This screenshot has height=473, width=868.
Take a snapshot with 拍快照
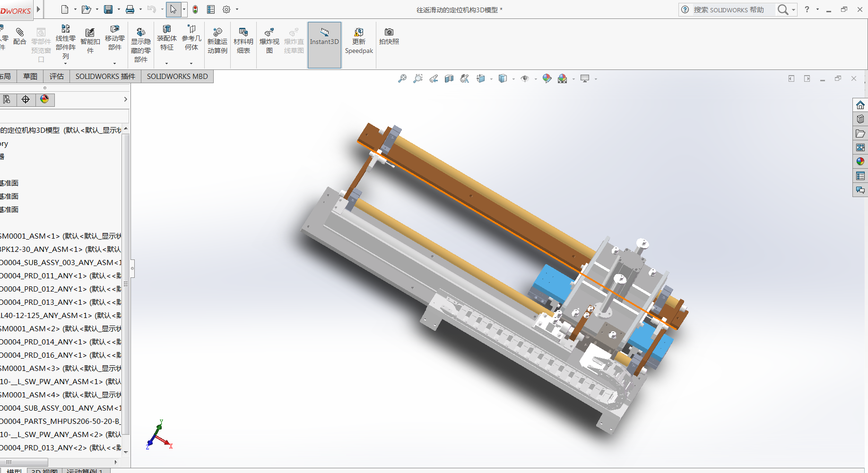(389, 36)
